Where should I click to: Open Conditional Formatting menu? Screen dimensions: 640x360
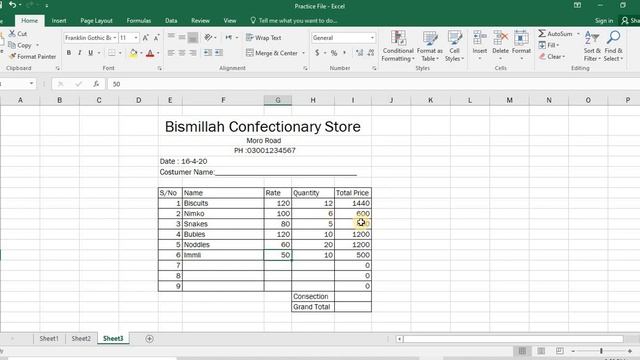[x=398, y=46]
